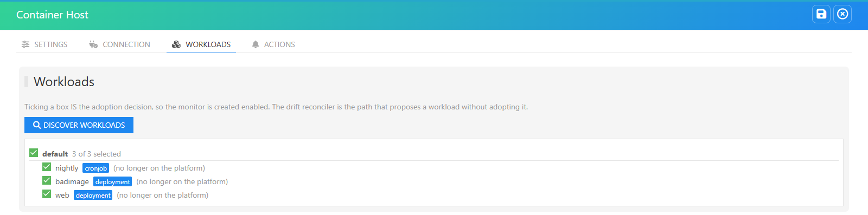868x215 pixels.
Task: Click the cubes icon beside Workloads
Action: click(x=176, y=44)
